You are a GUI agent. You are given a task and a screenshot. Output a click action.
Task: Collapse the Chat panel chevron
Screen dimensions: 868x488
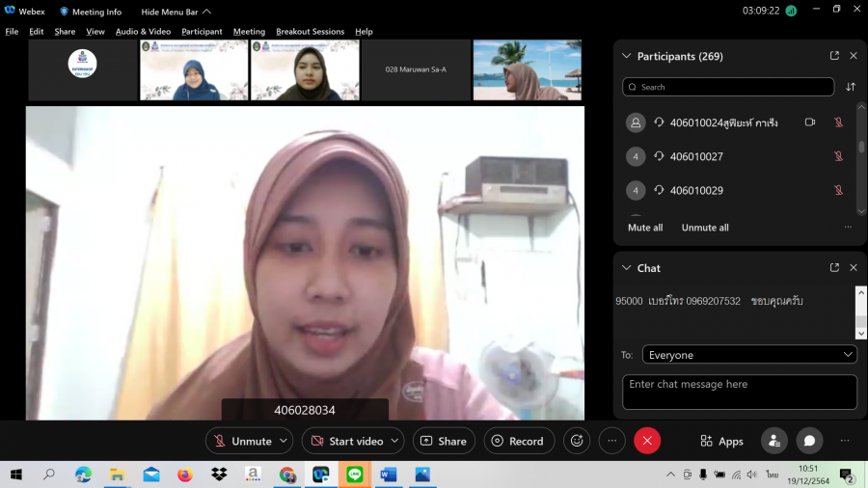pyautogui.click(x=627, y=268)
